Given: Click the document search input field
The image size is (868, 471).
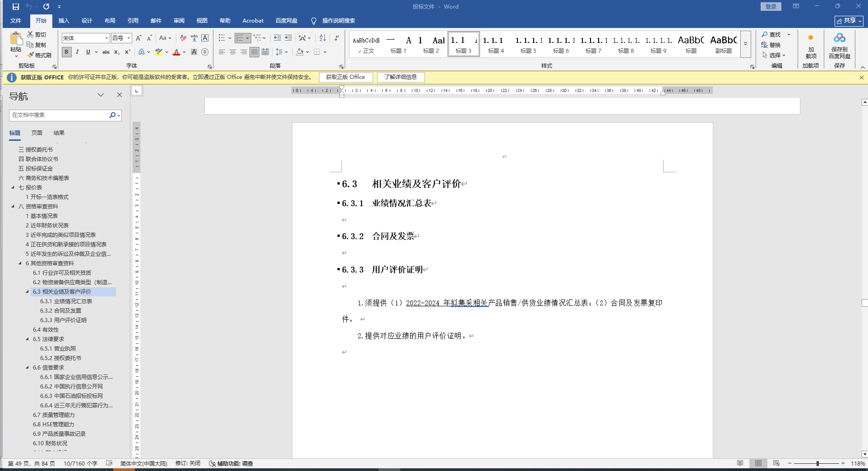Looking at the screenshot, I should tap(59, 115).
